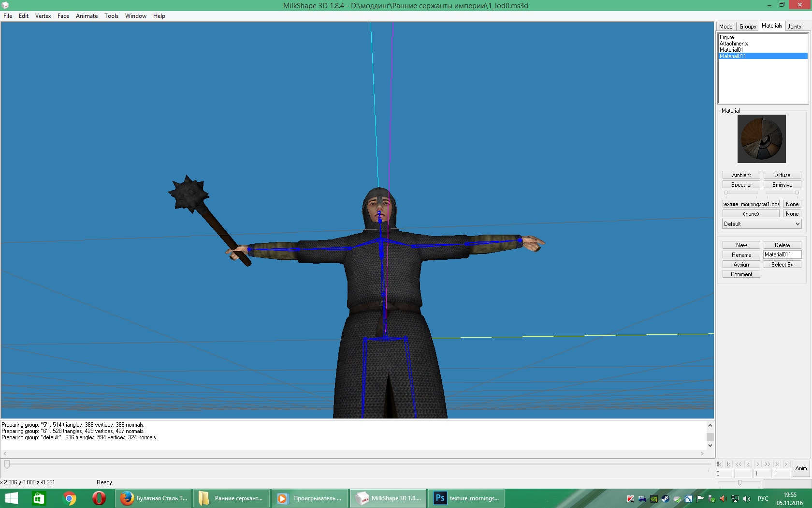The height and width of the screenshot is (508, 812).
Task: Open network connection tray icon
Action: coord(735,499)
